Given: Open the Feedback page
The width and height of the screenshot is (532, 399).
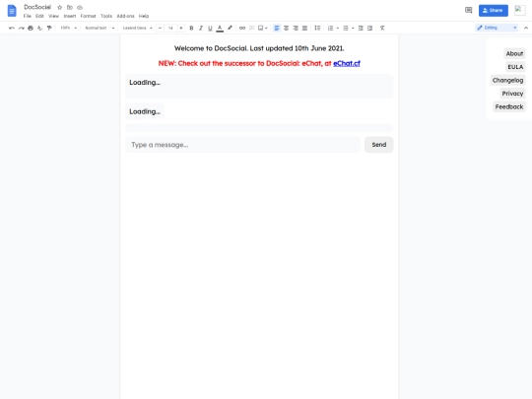Looking at the screenshot, I should 509,106.
